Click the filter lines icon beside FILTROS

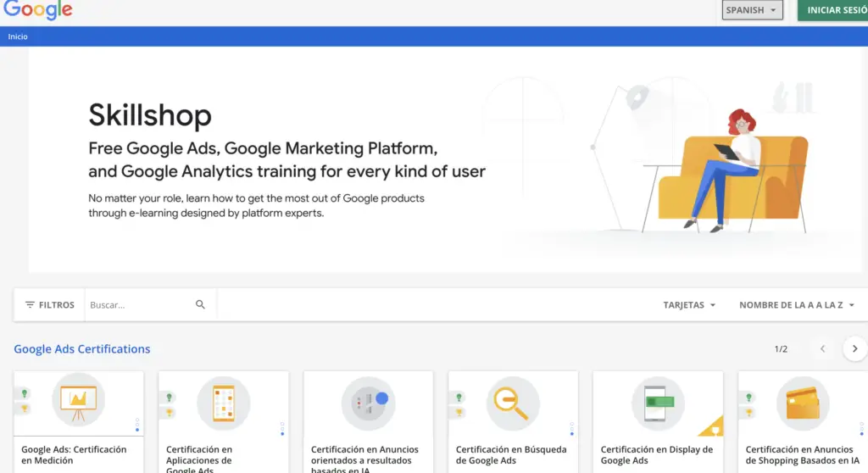[30, 304]
